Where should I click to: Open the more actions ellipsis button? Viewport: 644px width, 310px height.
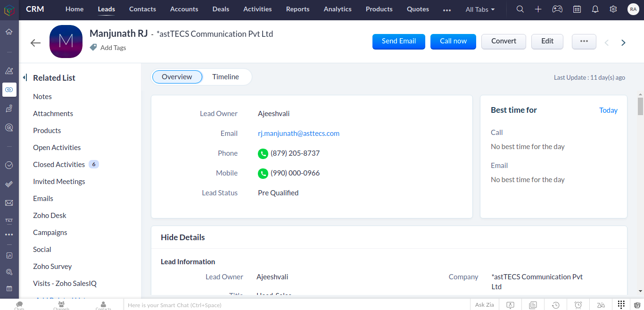click(x=584, y=41)
